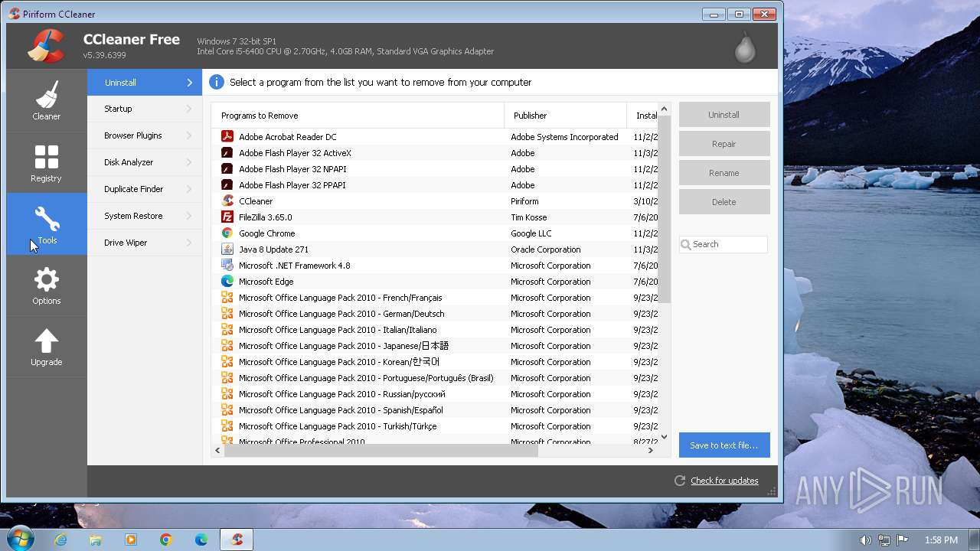The width and height of the screenshot is (980, 551).
Task: Click the CCleaner logo in header
Action: coord(46,45)
